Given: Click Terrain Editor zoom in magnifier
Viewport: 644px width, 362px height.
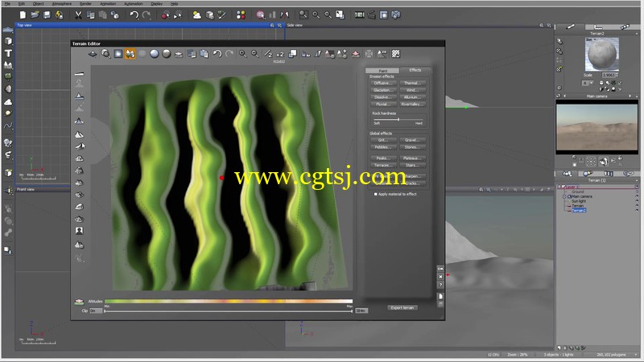Looking at the screenshot, I should point(243,54).
